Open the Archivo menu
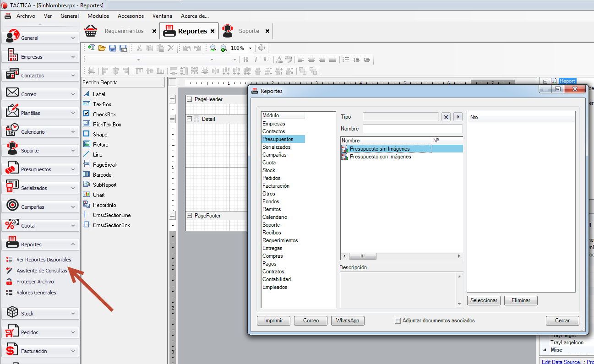The image size is (594, 364). pos(26,16)
